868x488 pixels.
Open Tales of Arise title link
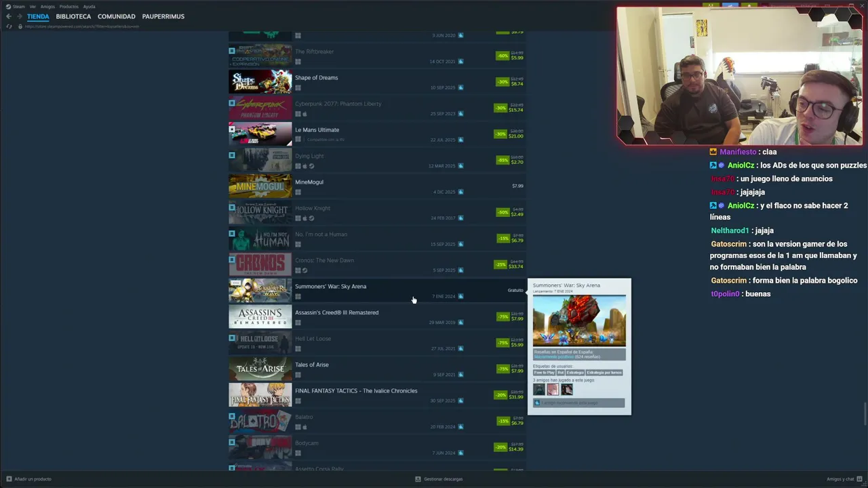coord(312,365)
